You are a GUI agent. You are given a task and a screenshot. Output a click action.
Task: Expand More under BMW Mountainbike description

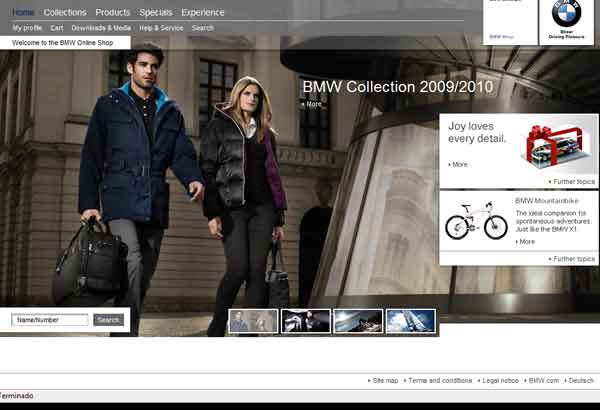526,241
